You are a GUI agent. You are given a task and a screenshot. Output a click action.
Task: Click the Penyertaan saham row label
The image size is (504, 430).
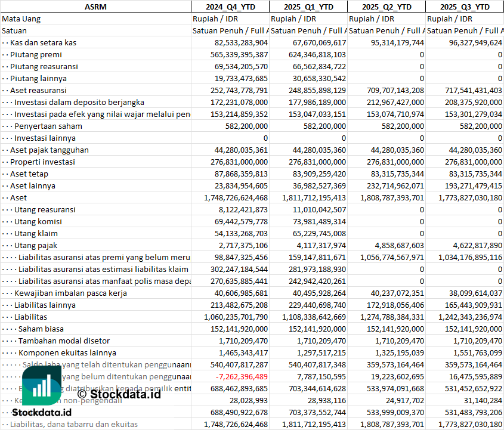[x=48, y=126]
